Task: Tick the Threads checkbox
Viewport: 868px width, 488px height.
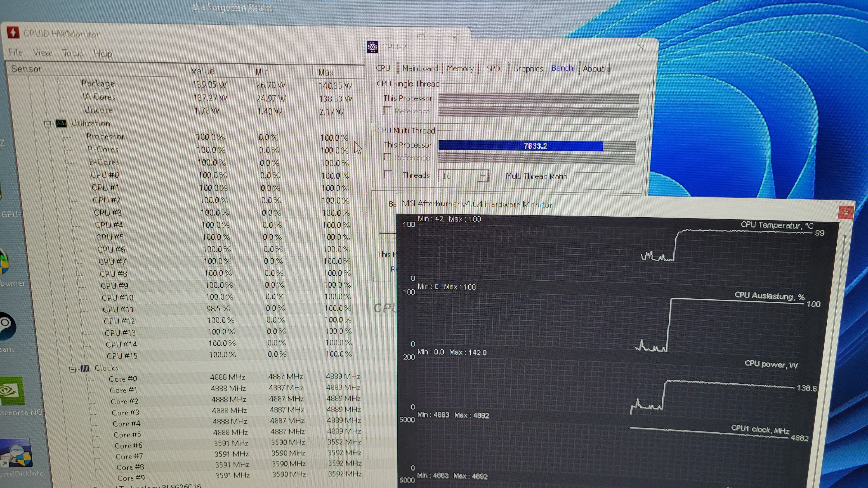Action: 387,174
